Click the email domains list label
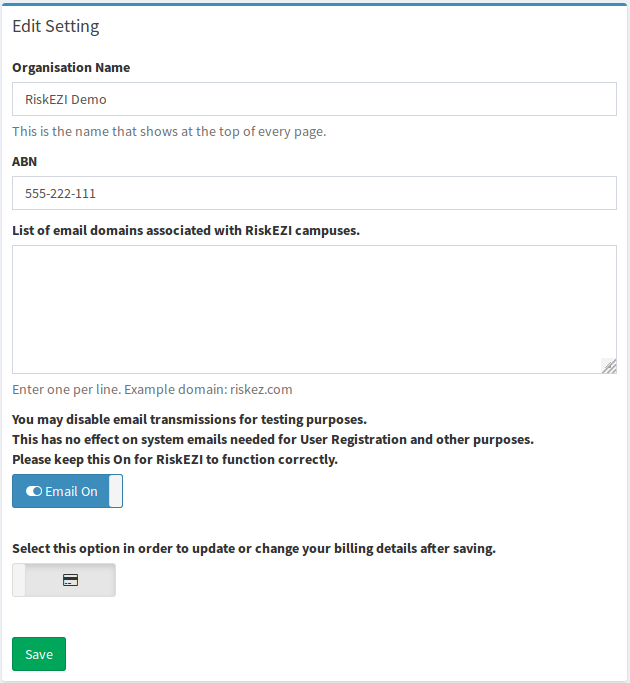The width and height of the screenshot is (630, 683). coord(186,230)
